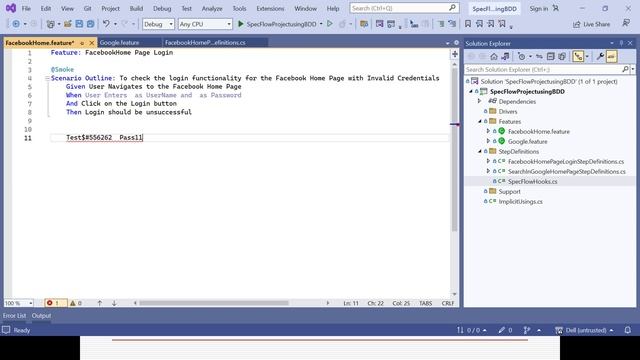Click the Save button in toolbar
640x360 pixels.
coord(79,24)
